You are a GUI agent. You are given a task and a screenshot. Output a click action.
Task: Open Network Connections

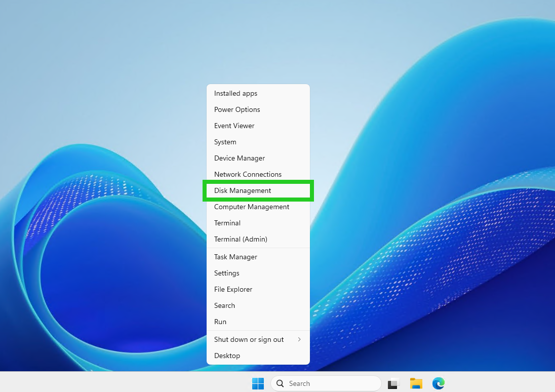248,174
